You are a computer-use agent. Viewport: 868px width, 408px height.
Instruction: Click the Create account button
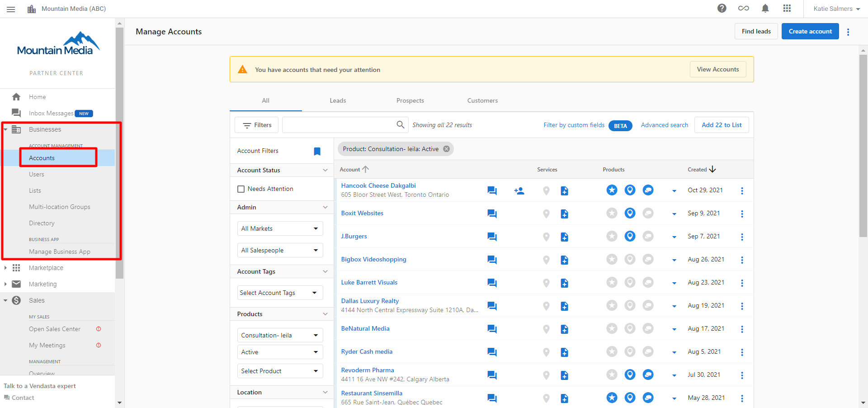[x=810, y=31]
